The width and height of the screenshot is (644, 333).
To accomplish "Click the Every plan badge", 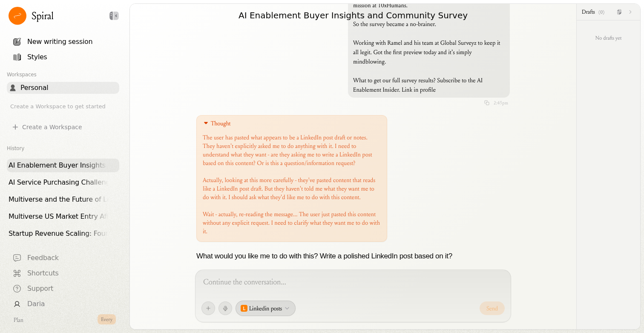I will [106, 319].
